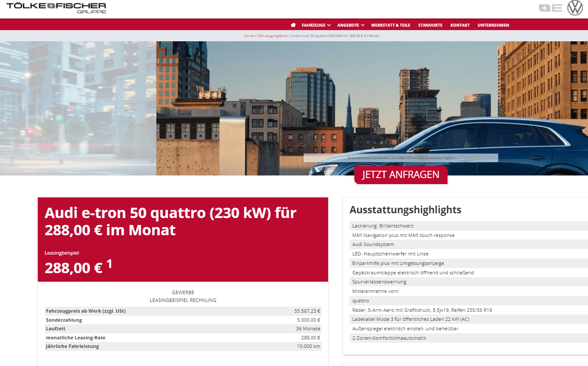
Task: Click the Home breadcrumb link
Action: pyautogui.click(x=249, y=36)
